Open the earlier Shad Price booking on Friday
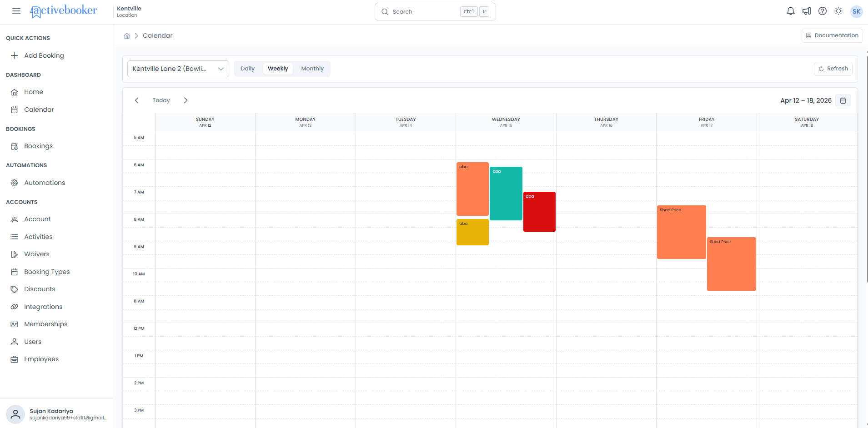 pyautogui.click(x=682, y=232)
